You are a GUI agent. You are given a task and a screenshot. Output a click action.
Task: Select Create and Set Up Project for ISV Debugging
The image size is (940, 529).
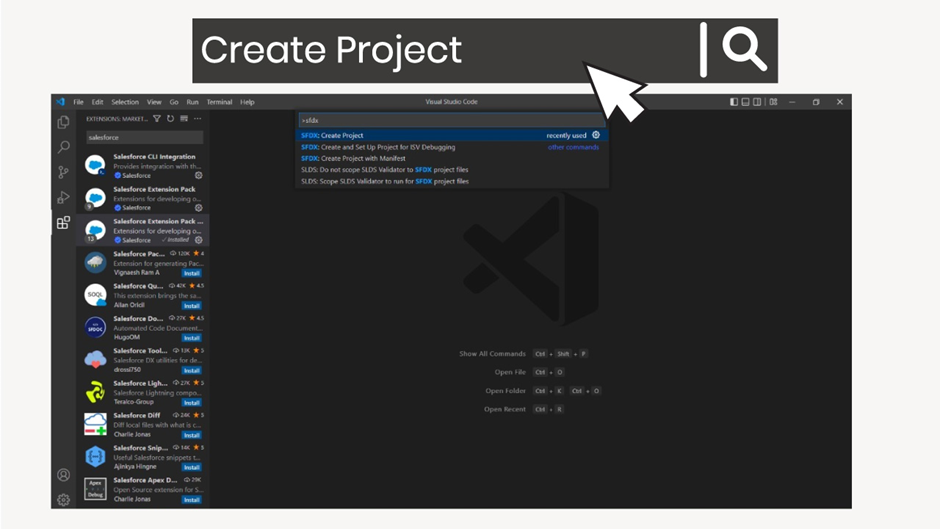coord(453,147)
